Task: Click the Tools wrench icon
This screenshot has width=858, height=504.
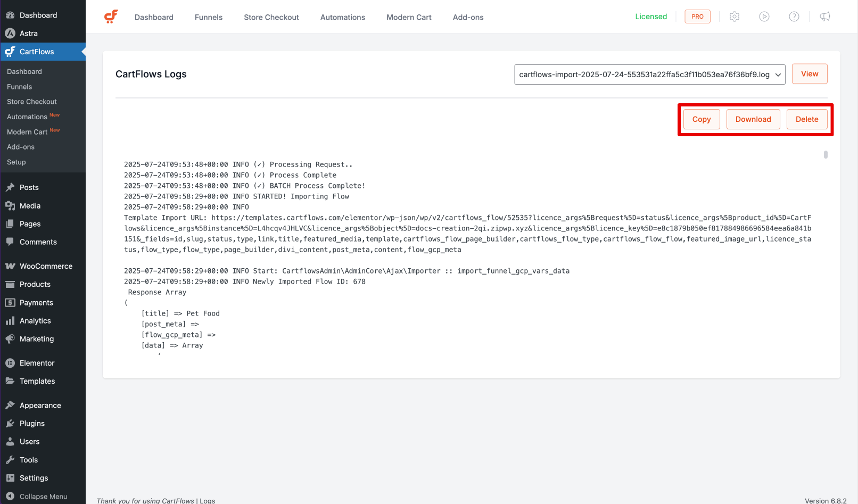Action: (10, 460)
